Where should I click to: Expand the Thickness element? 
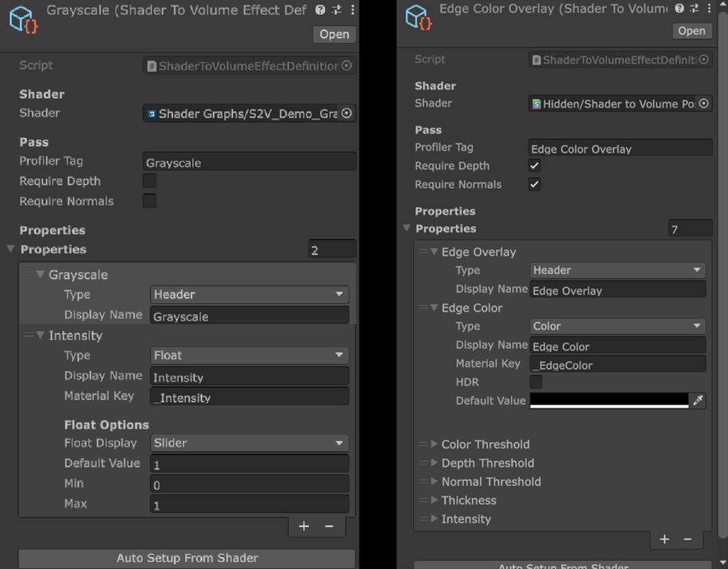click(x=434, y=500)
